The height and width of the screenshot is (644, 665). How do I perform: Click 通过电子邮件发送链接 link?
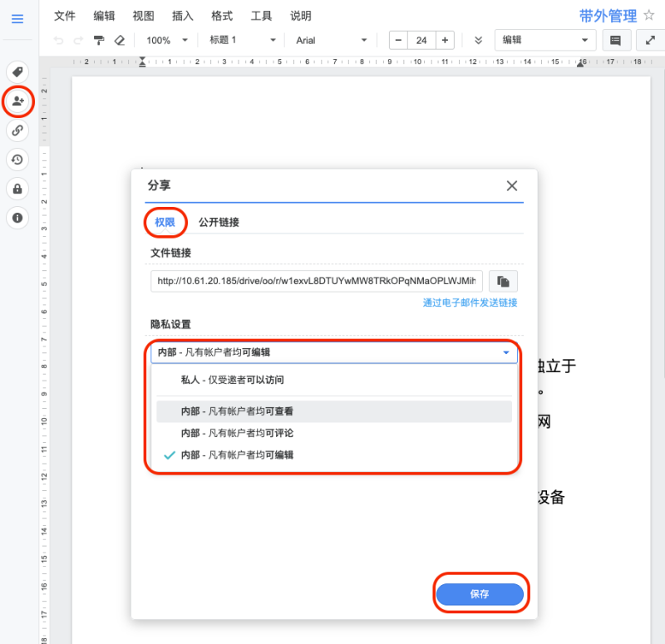tap(470, 302)
